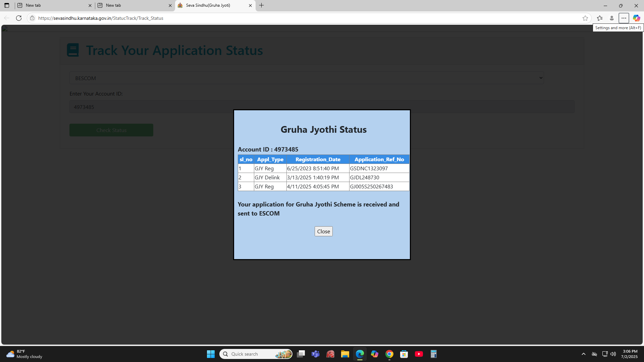This screenshot has width=644, height=362.
Task: Open the BESCOM provider dropdown
Action: coord(307,78)
